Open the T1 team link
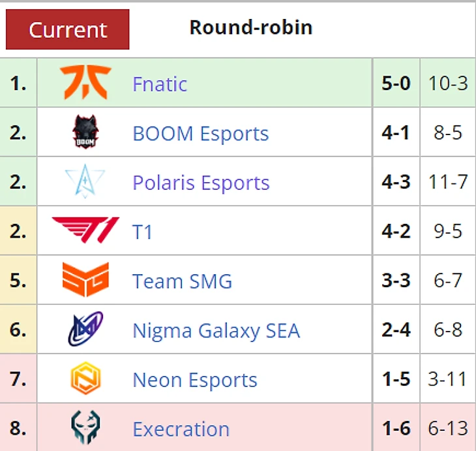Screen dimensions: 476x451 pos(142,232)
